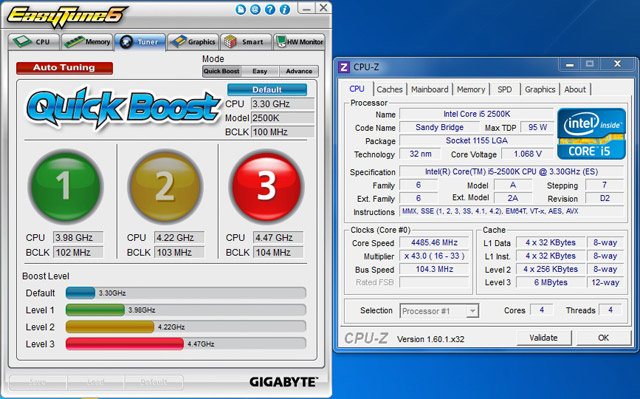Viewport: 640px width, 399px height.
Task: Open the CPU-Z Caches tab
Action: tap(389, 89)
